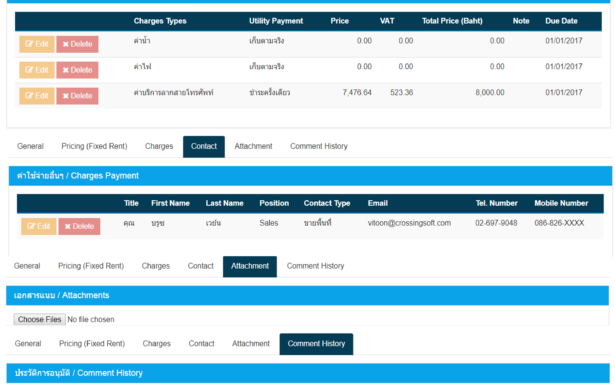Open Pricing (Fixed Rent) tab above Charges Payment

point(94,146)
